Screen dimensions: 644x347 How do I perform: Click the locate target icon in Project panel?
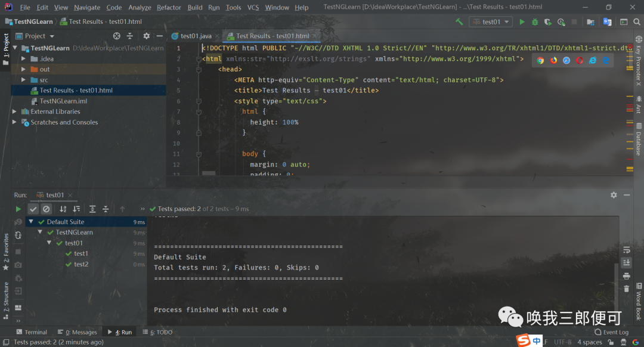(x=117, y=36)
